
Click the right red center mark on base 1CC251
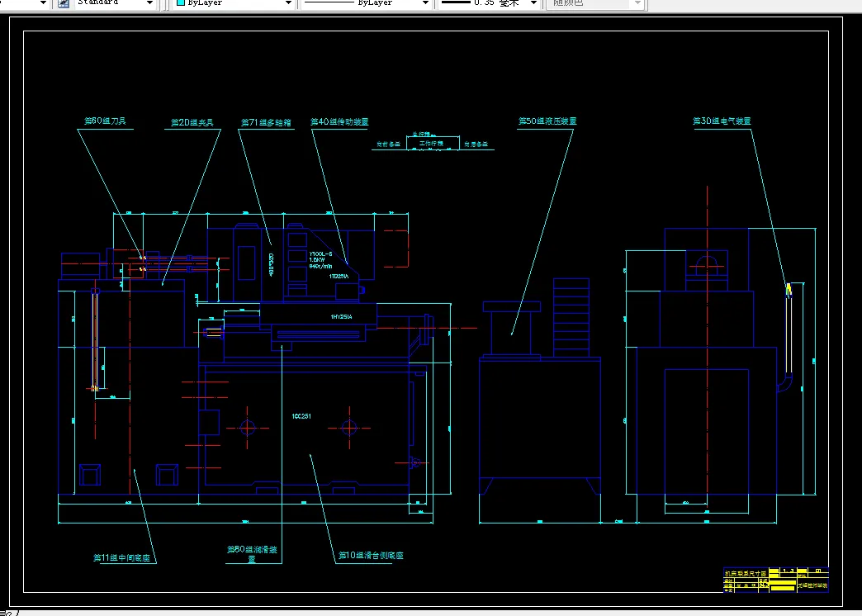(349, 428)
